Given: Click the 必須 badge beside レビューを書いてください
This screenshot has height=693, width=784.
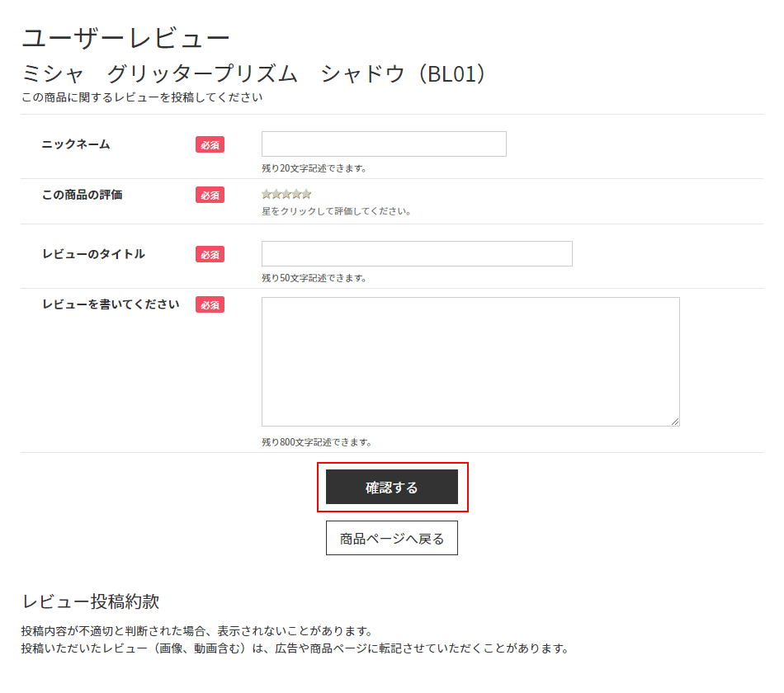Looking at the screenshot, I should click(x=210, y=304).
